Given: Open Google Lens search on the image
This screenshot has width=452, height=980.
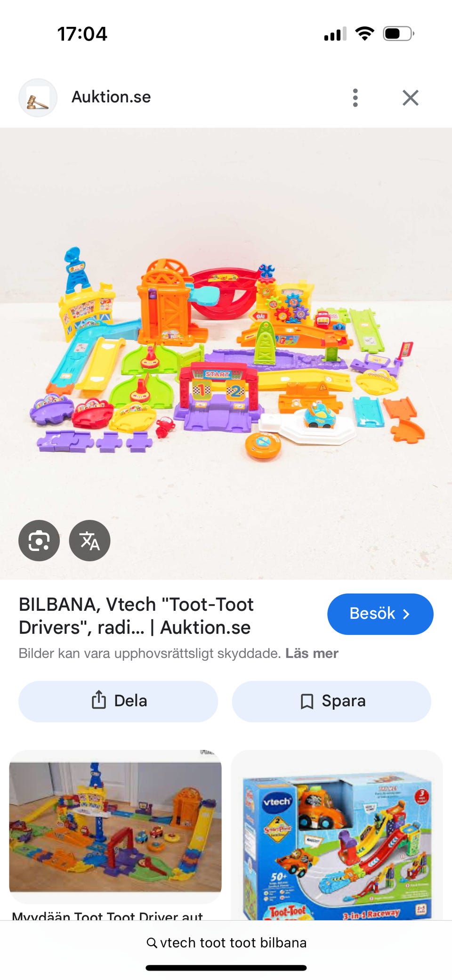Looking at the screenshot, I should click(x=39, y=541).
